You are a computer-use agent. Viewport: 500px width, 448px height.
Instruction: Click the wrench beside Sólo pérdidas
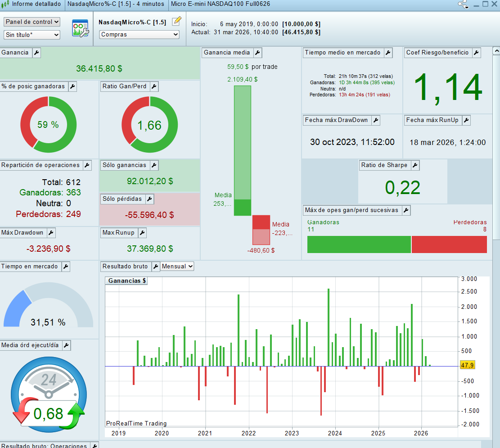tap(149, 199)
